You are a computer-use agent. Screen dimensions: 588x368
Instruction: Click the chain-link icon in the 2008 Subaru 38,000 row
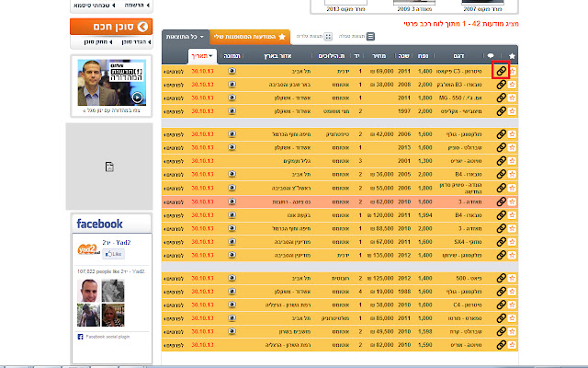pos(502,85)
